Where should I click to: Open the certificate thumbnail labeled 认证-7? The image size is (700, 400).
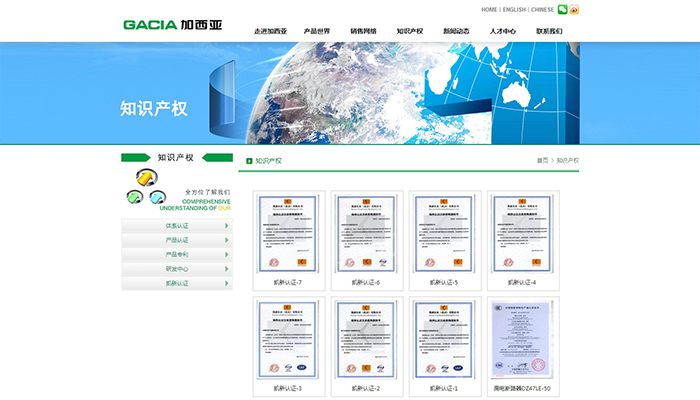tap(288, 233)
